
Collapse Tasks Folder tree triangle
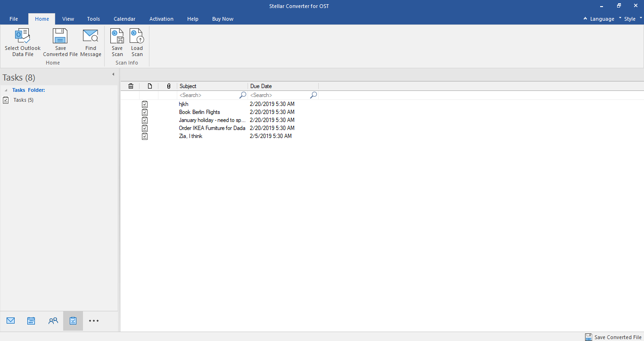[6, 90]
